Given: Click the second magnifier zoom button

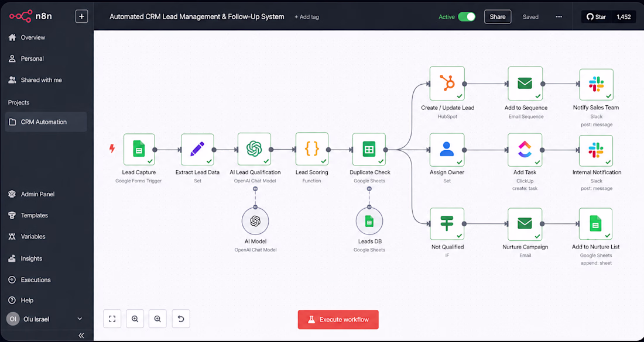Looking at the screenshot, I should (x=157, y=319).
